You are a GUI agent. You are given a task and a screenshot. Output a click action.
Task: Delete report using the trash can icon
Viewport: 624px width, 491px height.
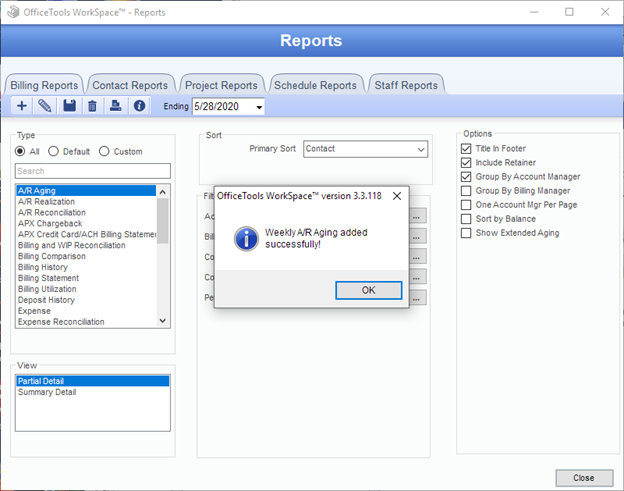(x=92, y=106)
